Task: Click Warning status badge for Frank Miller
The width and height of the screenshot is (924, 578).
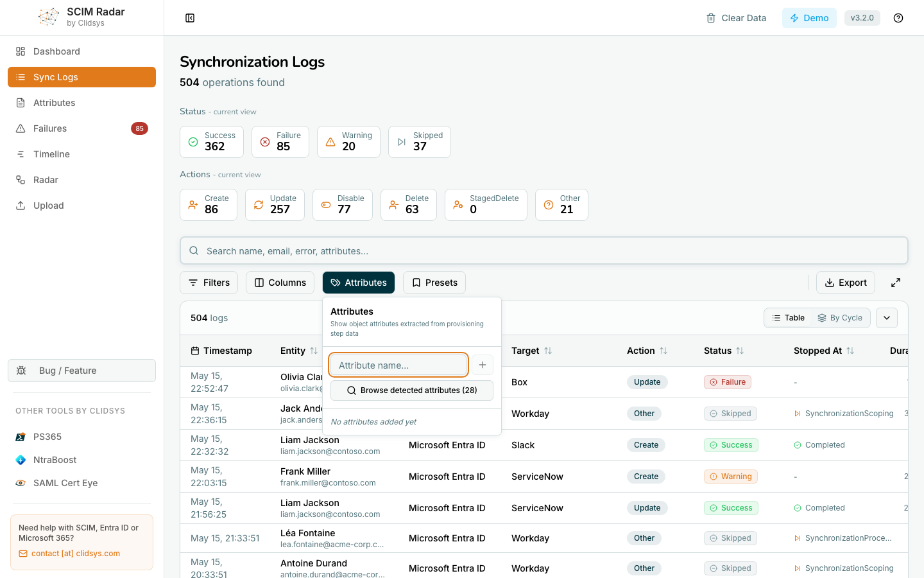Action: pyautogui.click(x=731, y=477)
